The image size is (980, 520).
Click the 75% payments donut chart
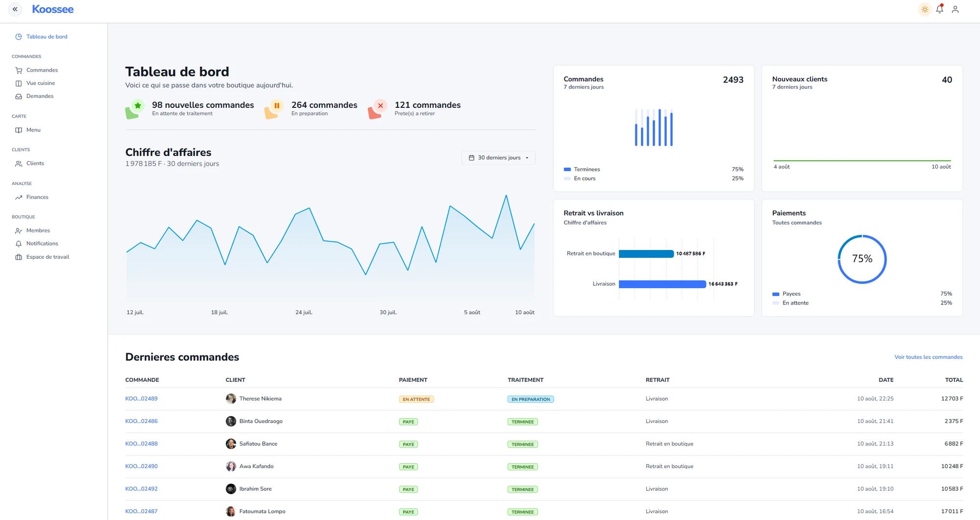(862, 259)
